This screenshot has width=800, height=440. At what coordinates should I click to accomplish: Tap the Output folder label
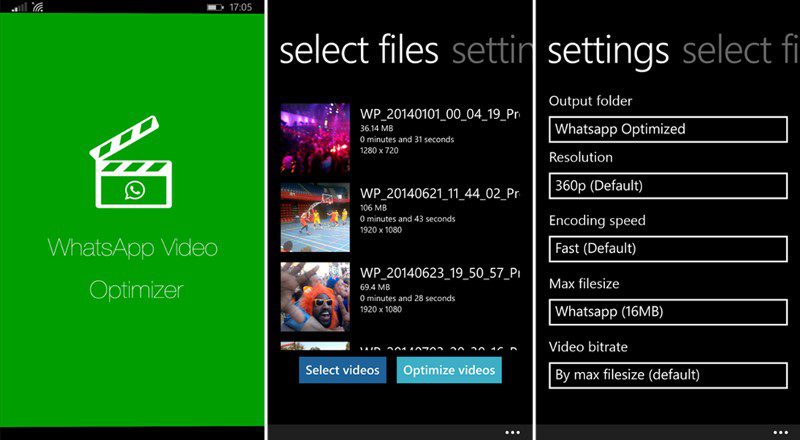pos(590,101)
